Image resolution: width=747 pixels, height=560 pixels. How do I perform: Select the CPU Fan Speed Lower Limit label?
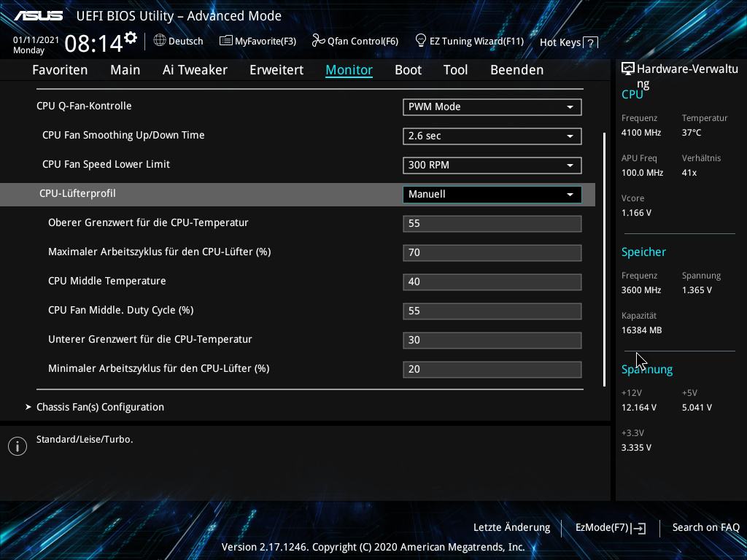click(106, 164)
